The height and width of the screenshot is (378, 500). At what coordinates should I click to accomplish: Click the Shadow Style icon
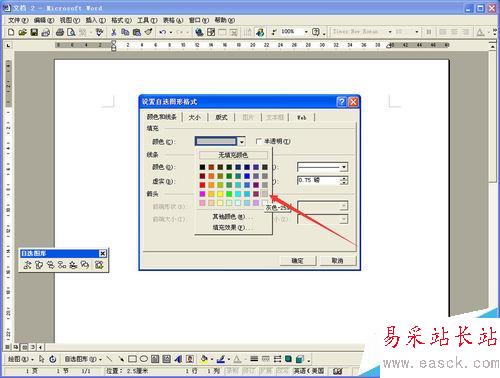288,359
